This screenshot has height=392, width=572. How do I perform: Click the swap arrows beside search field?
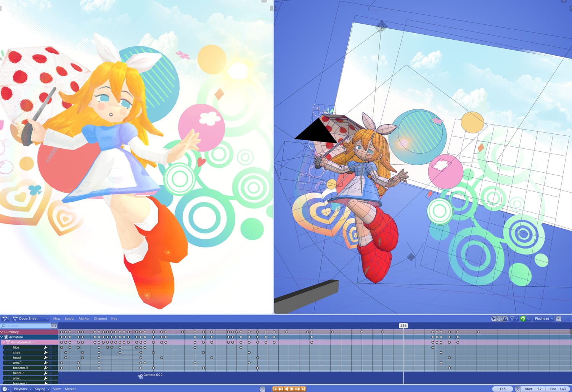[x=54, y=326]
